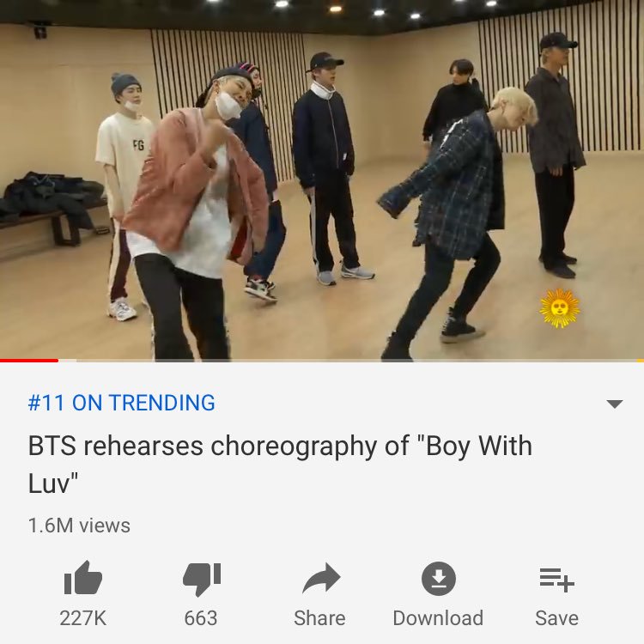Open the #11 ON TRENDING link
This screenshot has height=644, width=644.
[122, 403]
